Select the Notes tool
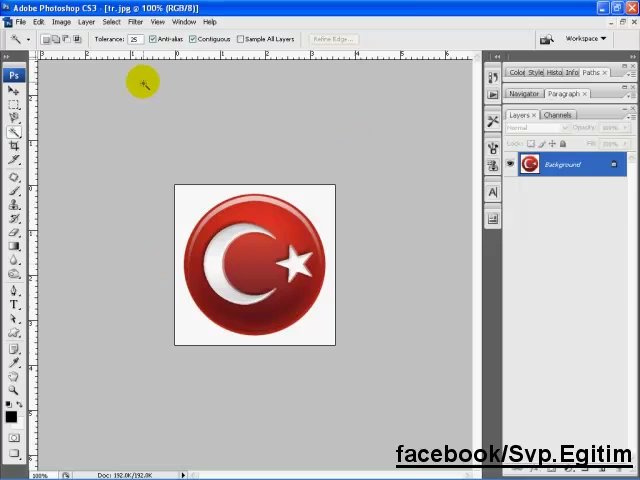The image size is (640, 480). [13, 349]
